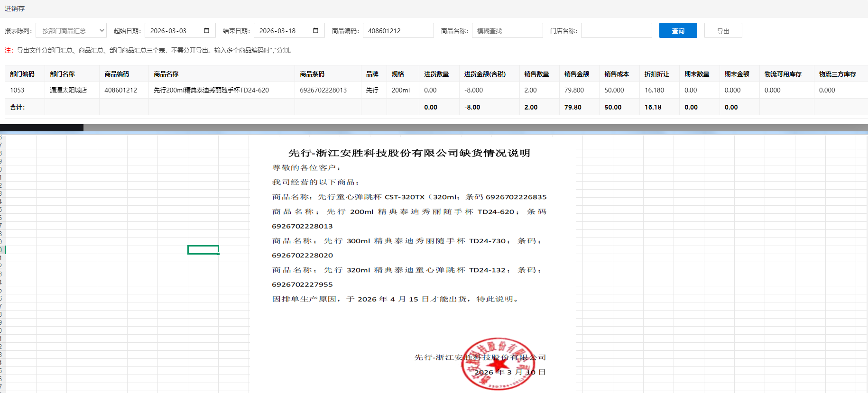Click the red company seal stamp
The height and width of the screenshot is (393, 868).
click(x=498, y=364)
